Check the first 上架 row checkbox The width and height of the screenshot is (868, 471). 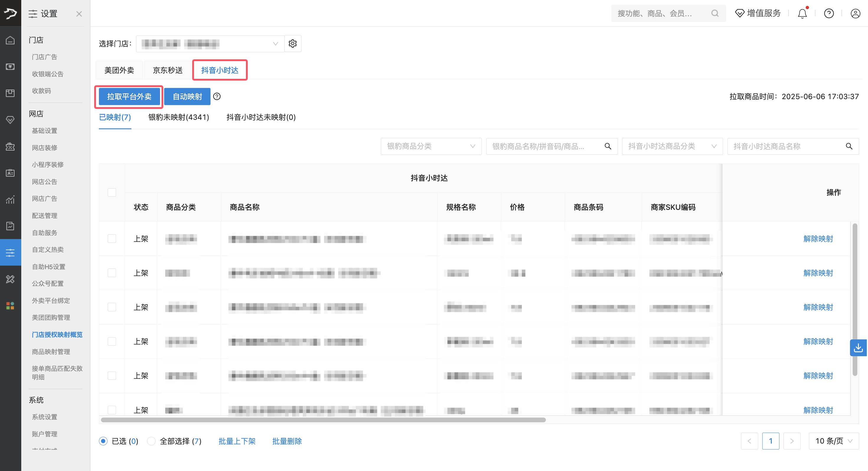coord(112,238)
